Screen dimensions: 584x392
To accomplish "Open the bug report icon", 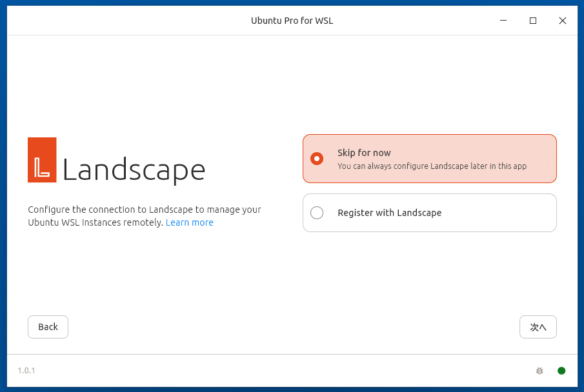I will (539, 371).
